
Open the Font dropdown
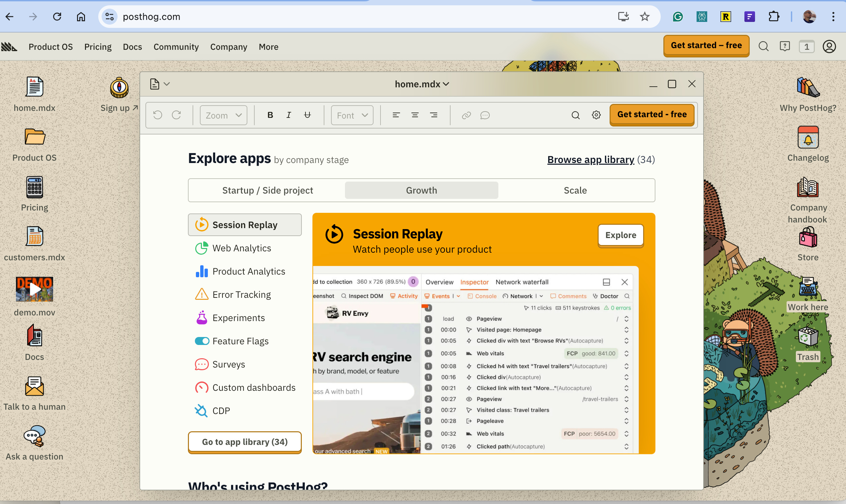click(x=352, y=115)
